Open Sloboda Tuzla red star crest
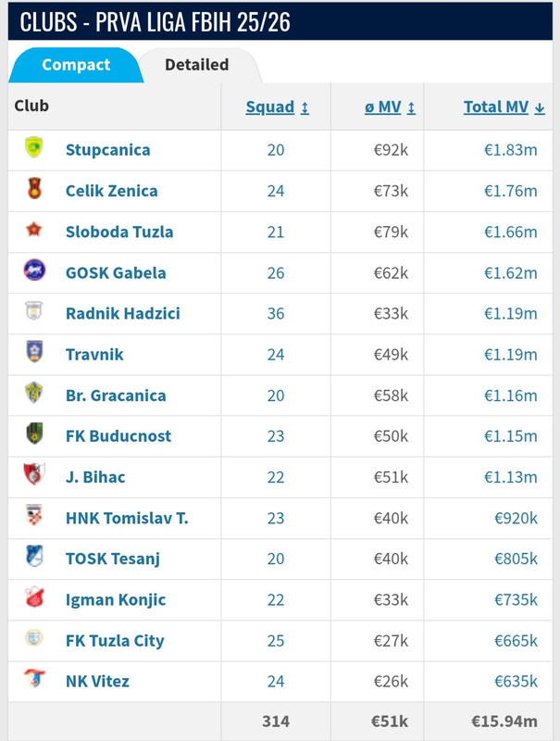Screen dimensions: 560x741 click(34, 230)
